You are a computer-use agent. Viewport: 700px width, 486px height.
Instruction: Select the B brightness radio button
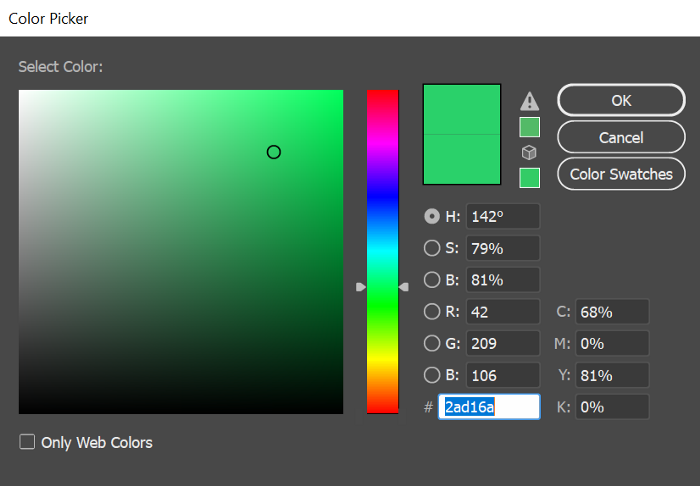pyautogui.click(x=432, y=280)
